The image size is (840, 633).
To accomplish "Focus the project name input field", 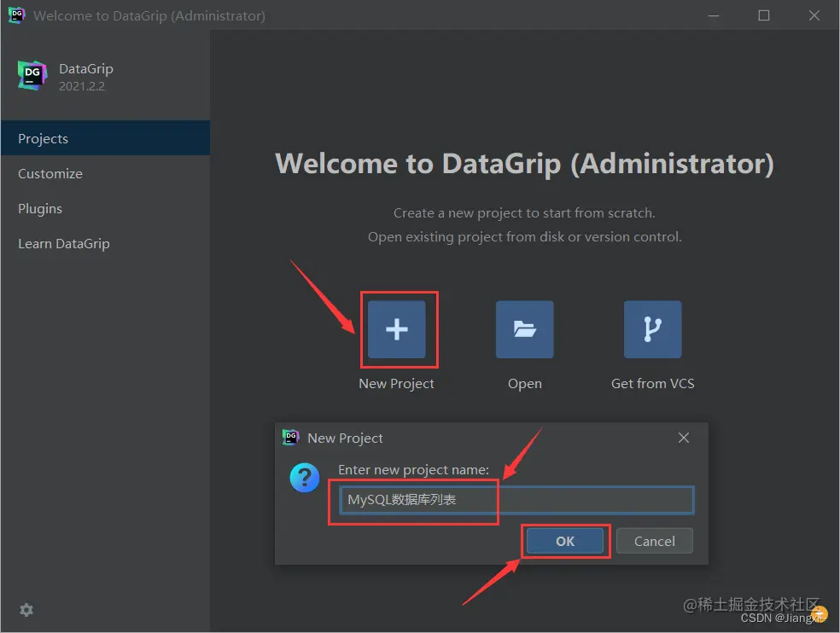I will coord(517,500).
